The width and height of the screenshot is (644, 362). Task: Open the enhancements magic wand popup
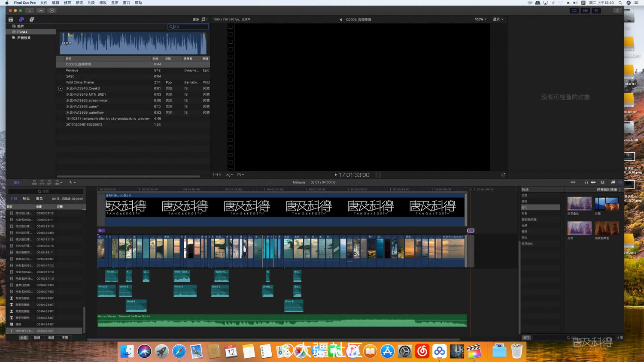229,175
